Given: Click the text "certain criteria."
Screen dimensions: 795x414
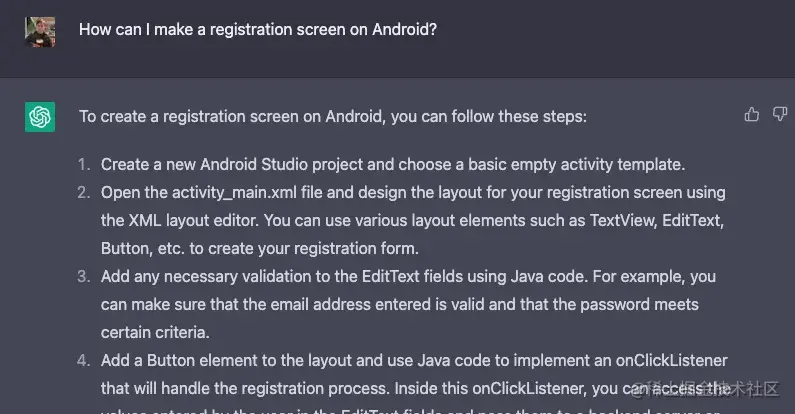Looking at the screenshot, I should click(155, 332).
